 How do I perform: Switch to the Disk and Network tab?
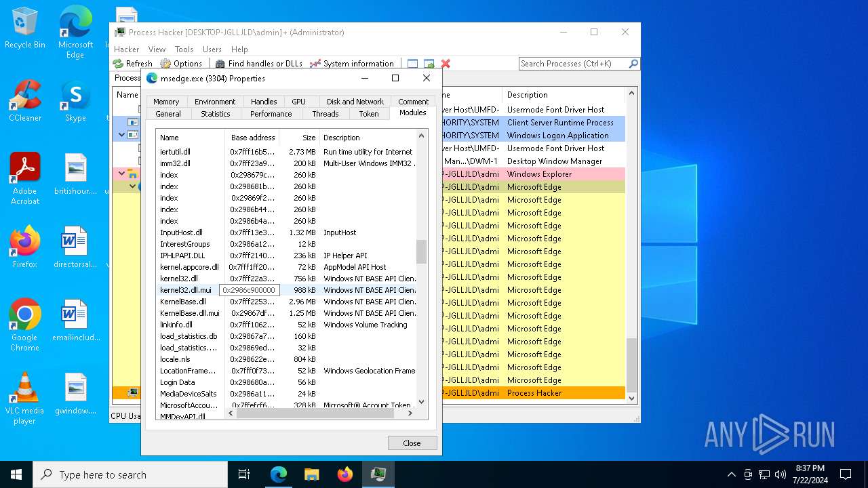(x=355, y=102)
